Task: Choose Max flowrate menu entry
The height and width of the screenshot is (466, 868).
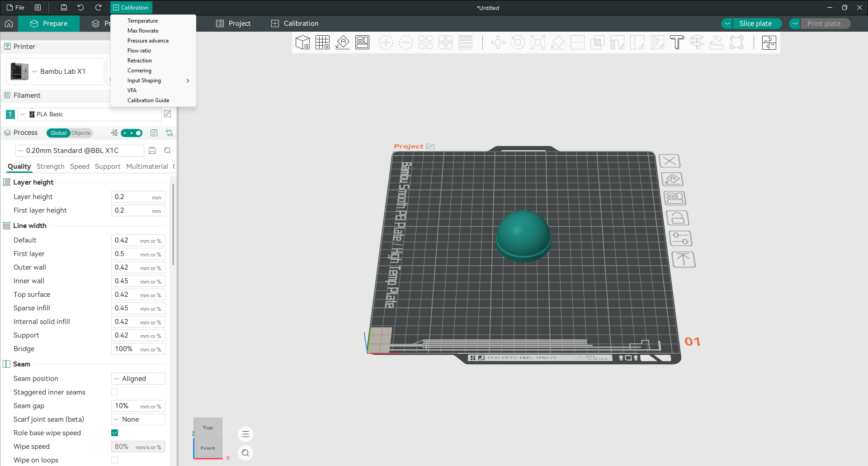Action: pos(153,31)
